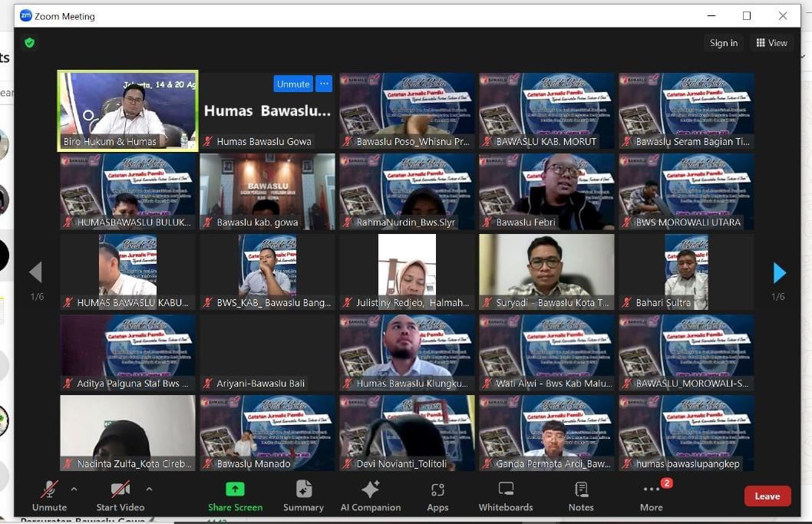Select the Devi Novianti_Tolitoli tile
This screenshot has height=524, width=812.
coord(407,433)
